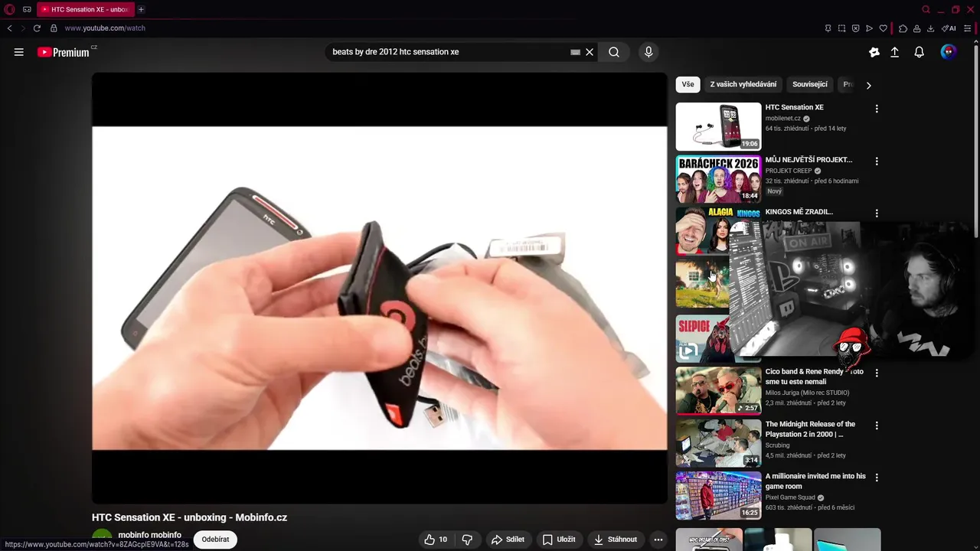Open 'A millionaire invited me' video thumbnail

point(718,495)
